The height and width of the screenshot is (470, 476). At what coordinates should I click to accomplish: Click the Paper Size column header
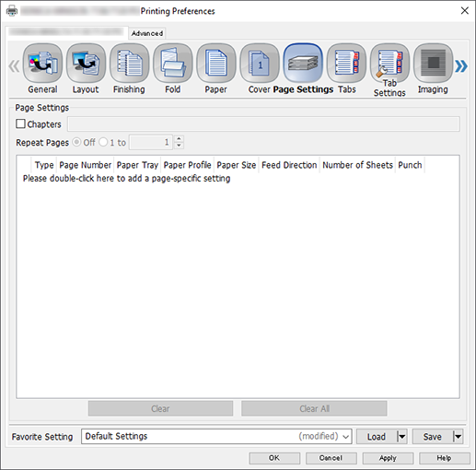pos(237,165)
